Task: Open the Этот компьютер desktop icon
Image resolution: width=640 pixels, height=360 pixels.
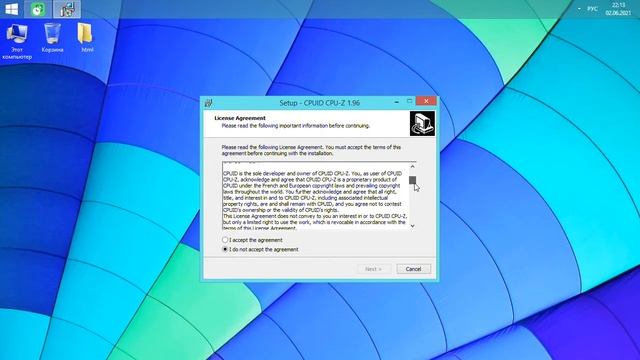Action: (17, 42)
